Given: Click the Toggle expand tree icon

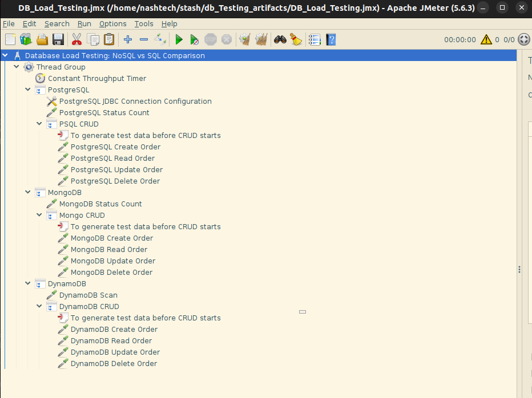Looking at the screenshot, I should pos(160,39).
